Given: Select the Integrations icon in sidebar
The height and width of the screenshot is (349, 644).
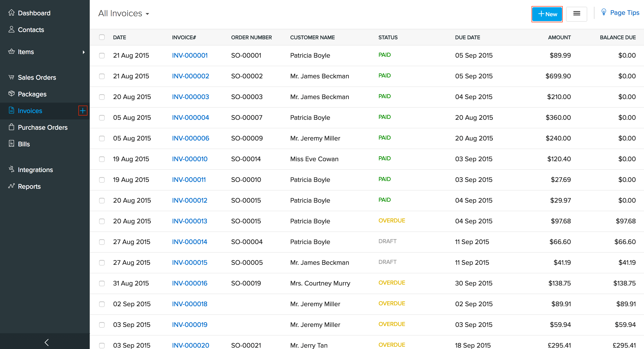Looking at the screenshot, I should (11, 169).
